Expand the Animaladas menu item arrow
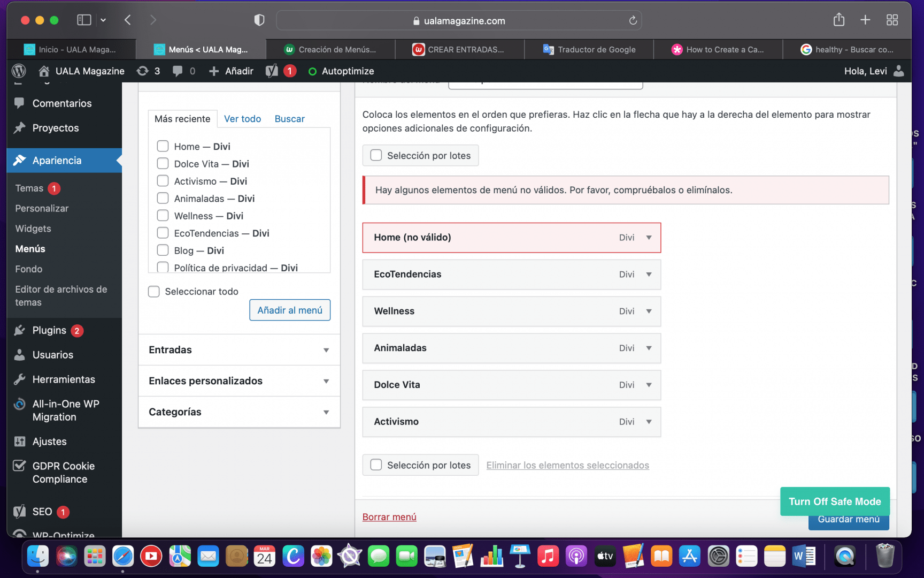The height and width of the screenshot is (578, 924). pos(649,348)
